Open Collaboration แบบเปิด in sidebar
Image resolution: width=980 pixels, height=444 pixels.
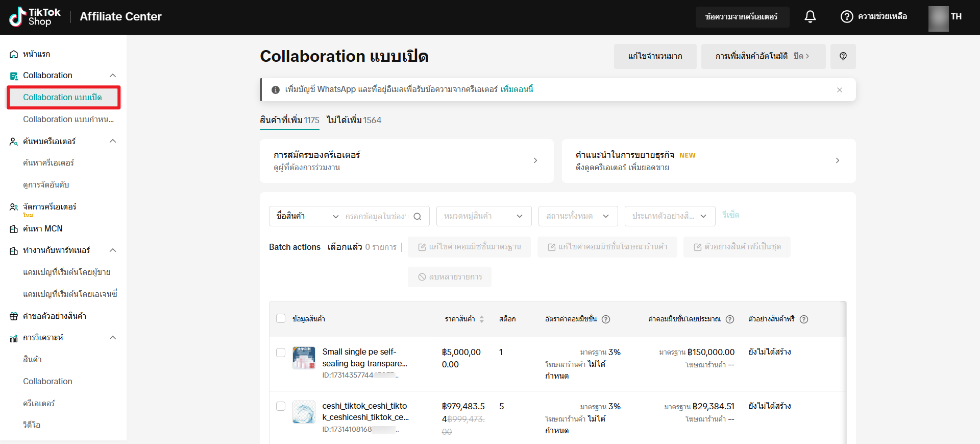(x=62, y=97)
